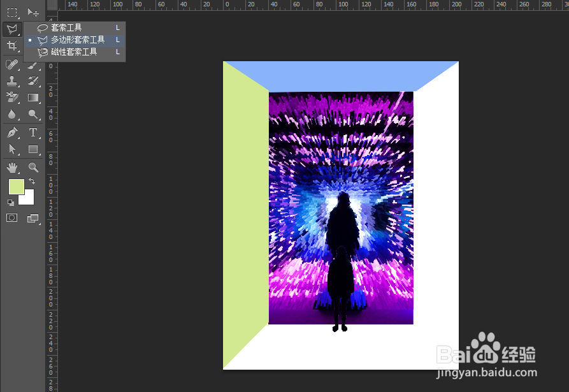Select the Horizontal Type tool

pos(33,133)
